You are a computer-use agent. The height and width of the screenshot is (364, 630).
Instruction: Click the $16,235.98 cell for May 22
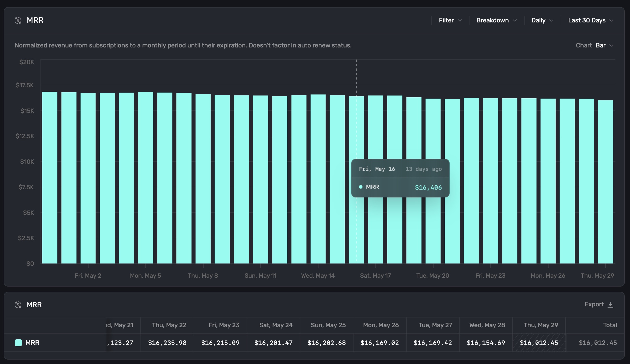(167, 343)
